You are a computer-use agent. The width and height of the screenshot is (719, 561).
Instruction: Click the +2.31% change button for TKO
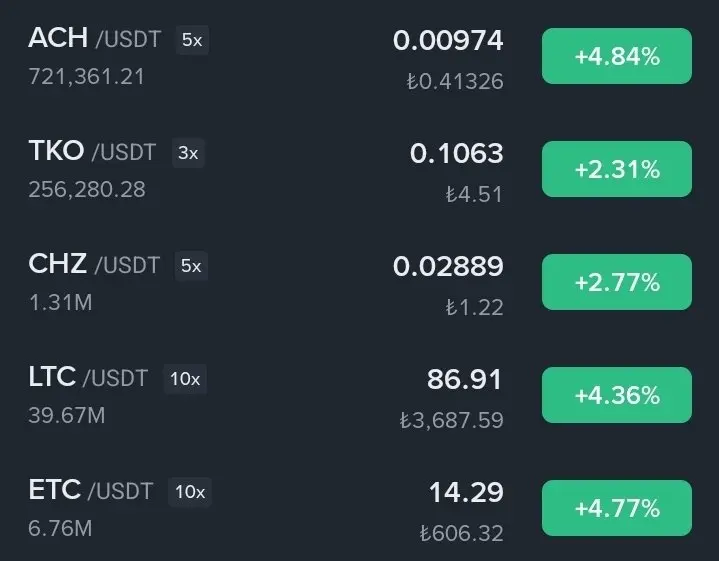617,169
